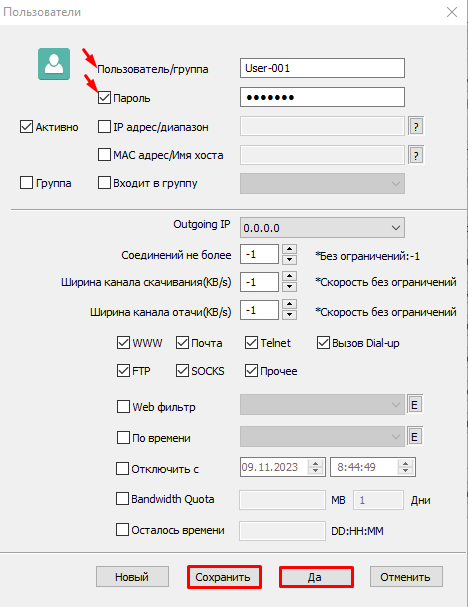Open help for IP address/range field
Image resolution: width=468 pixels, height=607 pixels.
[x=416, y=126]
